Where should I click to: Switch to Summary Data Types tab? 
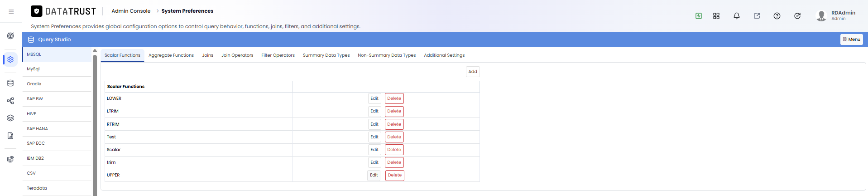click(326, 55)
